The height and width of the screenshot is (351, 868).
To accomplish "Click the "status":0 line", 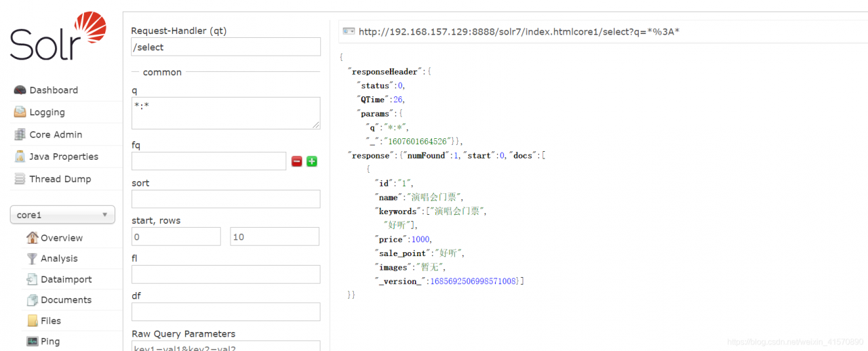I will click(381, 85).
